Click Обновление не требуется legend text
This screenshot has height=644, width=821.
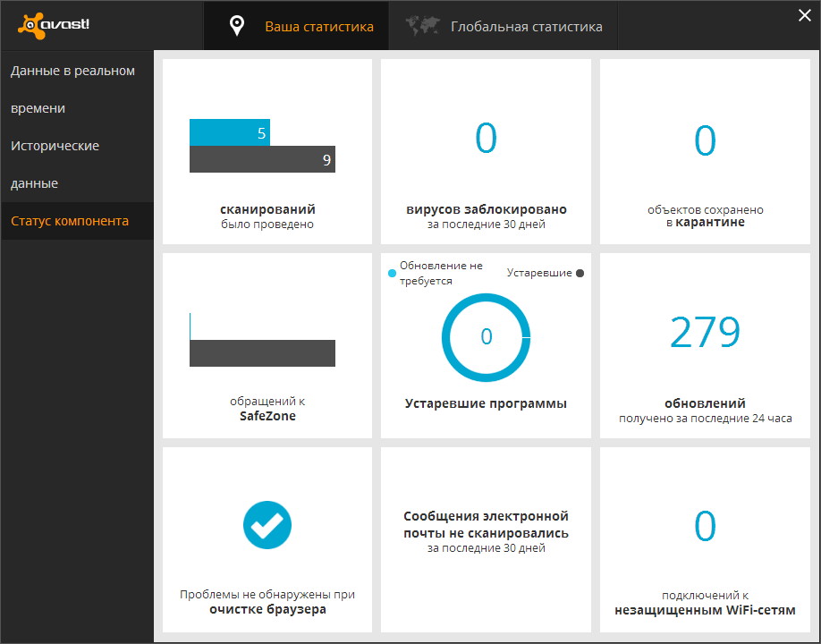(441, 273)
